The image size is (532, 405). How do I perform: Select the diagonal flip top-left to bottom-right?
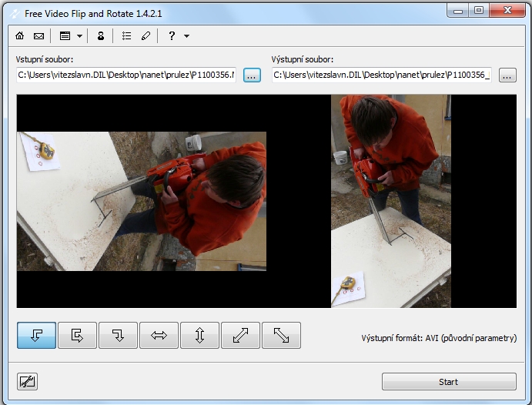pyautogui.click(x=281, y=335)
